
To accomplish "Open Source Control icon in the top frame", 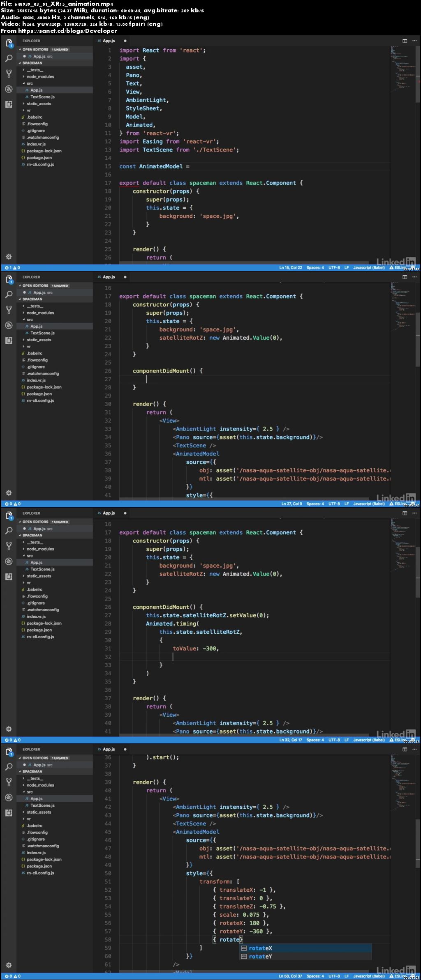I will coord(9,74).
